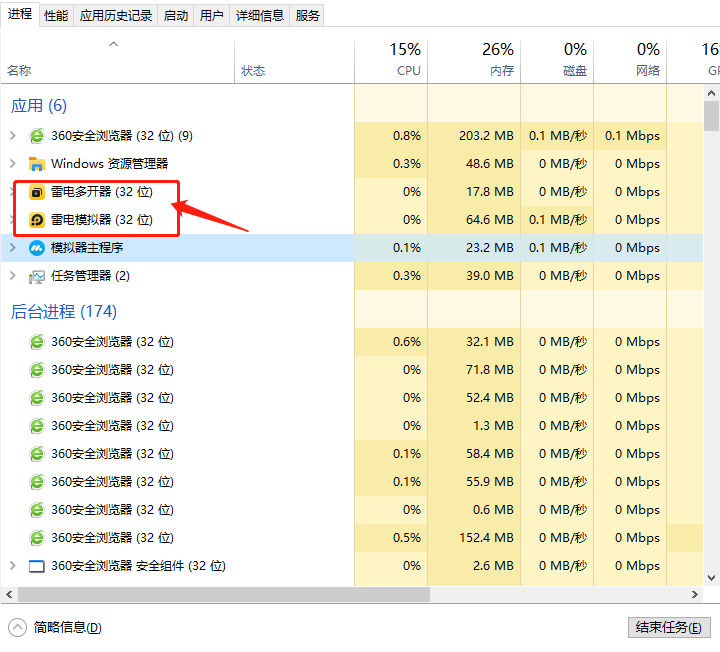Viewport: 720px width, 652px height.
Task: Open the 详细信息 tab
Action: [x=259, y=15]
